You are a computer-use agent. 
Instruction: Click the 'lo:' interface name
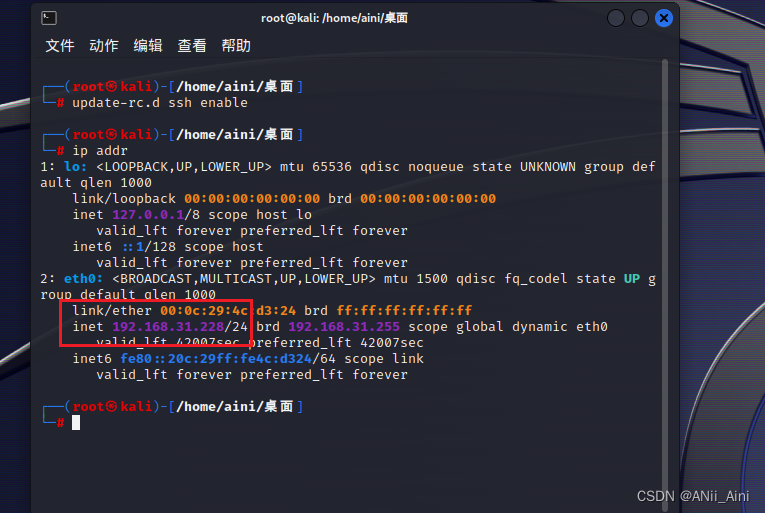coord(75,167)
